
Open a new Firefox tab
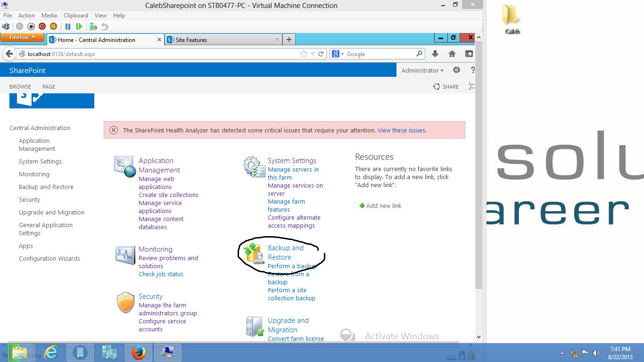tap(289, 40)
